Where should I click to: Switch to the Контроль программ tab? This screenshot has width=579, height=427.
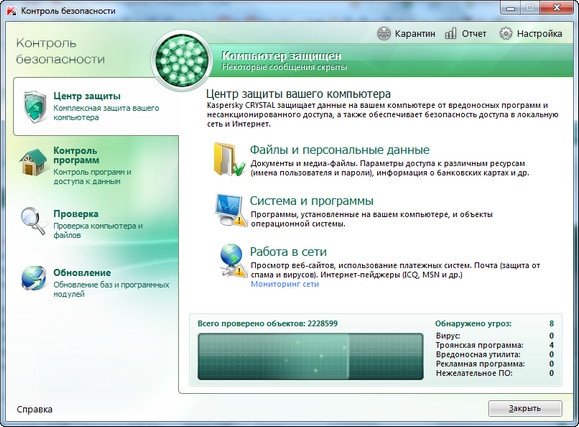(x=96, y=165)
